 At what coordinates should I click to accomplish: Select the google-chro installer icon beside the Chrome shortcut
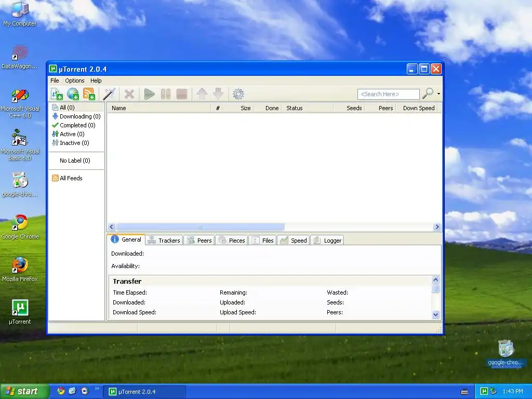click(20, 185)
